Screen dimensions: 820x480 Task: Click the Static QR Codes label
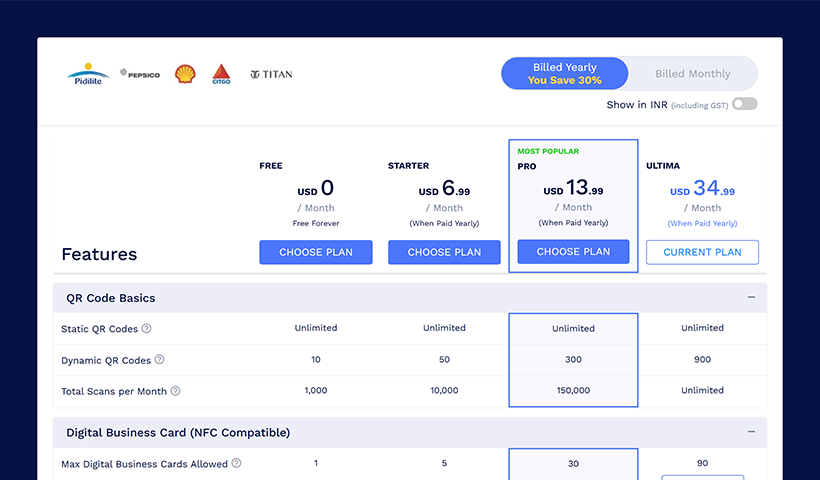[99, 329]
